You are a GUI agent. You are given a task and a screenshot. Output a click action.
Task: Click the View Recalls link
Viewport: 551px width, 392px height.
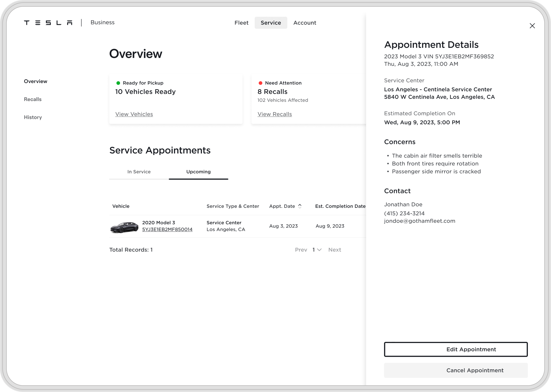tap(275, 114)
